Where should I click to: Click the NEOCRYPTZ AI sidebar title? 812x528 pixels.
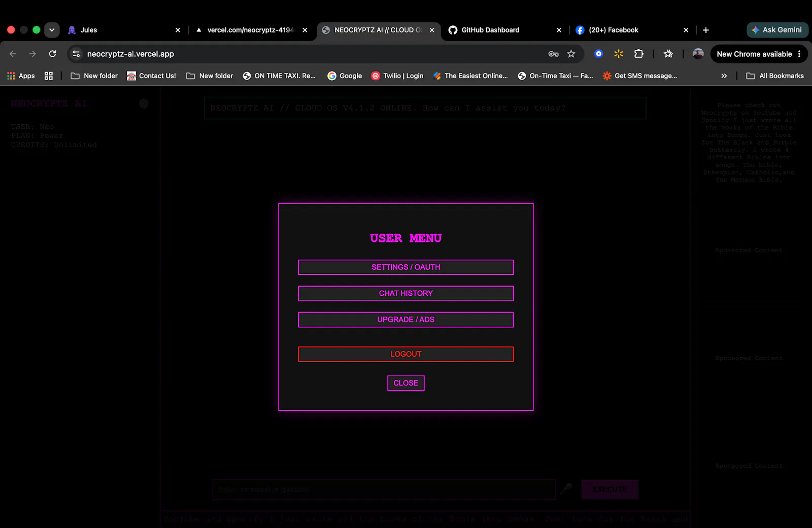[x=49, y=103]
